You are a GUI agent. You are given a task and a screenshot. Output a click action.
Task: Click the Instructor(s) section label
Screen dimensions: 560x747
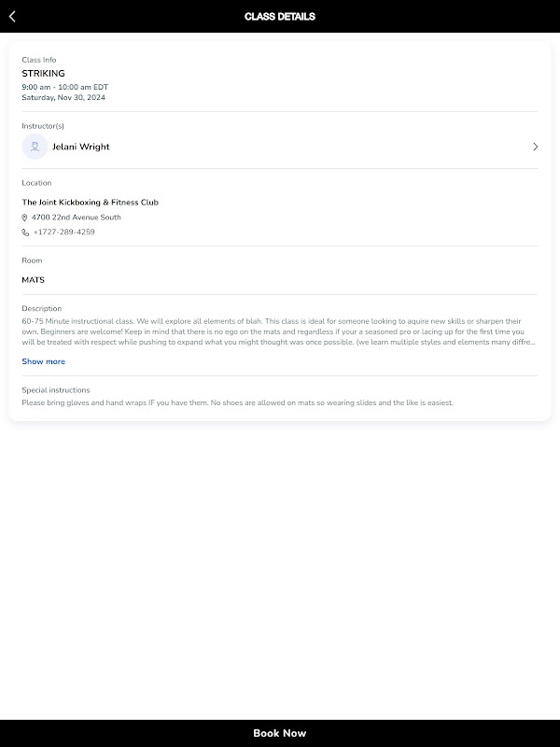43,125
